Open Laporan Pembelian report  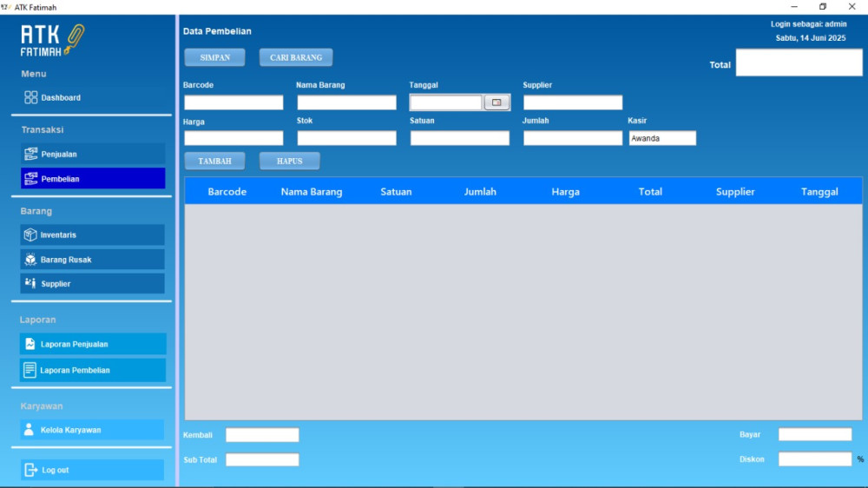pyautogui.click(x=93, y=370)
